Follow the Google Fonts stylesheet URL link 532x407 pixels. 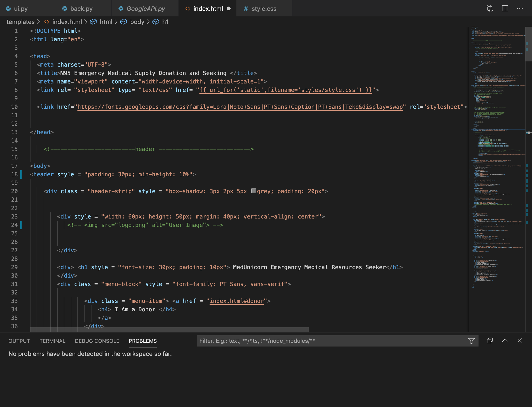[x=240, y=107]
